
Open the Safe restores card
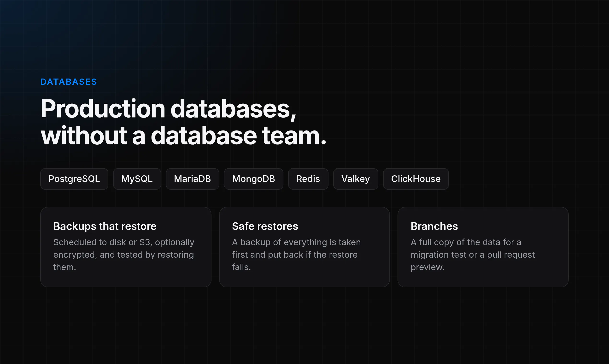coord(304,247)
